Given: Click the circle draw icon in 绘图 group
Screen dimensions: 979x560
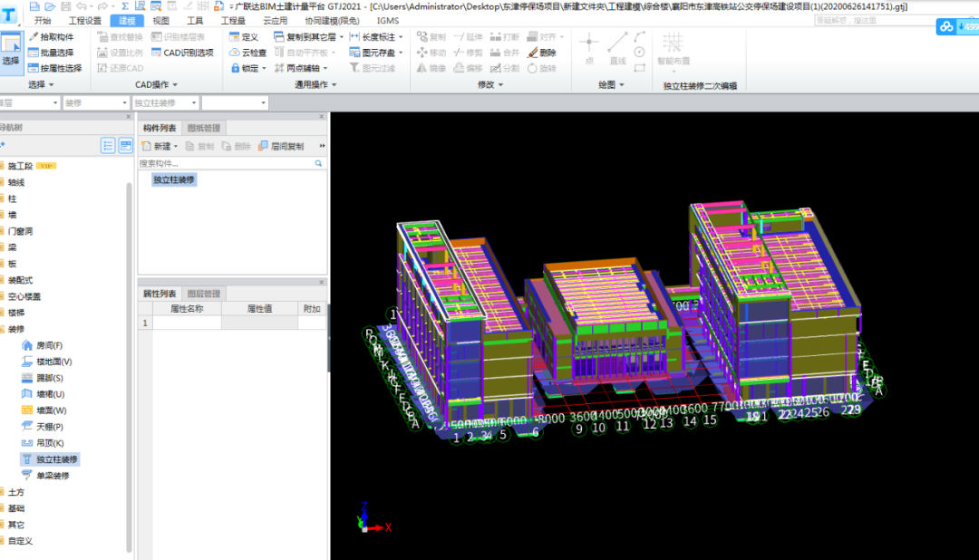Looking at the screenshot, I should pyautogui.click(x=639, y=53).
